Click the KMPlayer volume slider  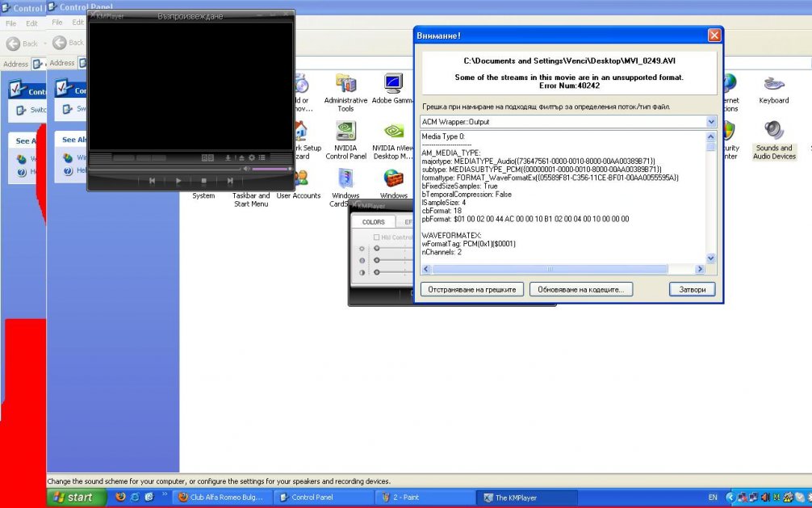point(270,169)
